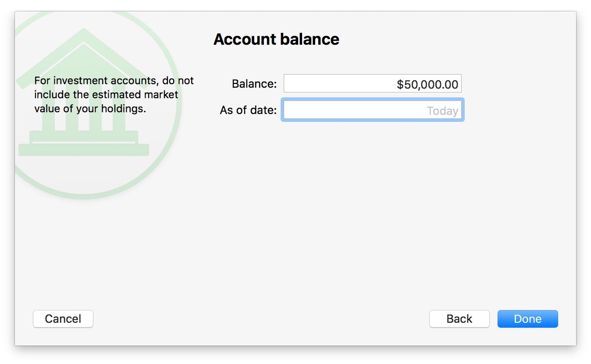Confirm with the blue Done button
This screenshot has height=364, width=591.
point(527,319)
